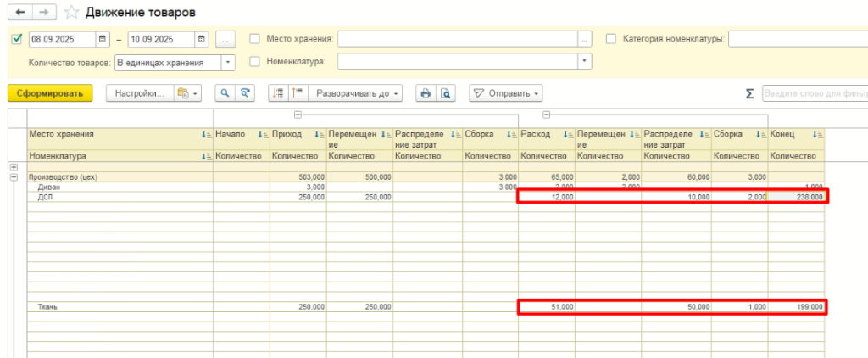Click the Движение товаров title
The height and width of the screenshot is (358, 868).
click(x=140, y=12)
